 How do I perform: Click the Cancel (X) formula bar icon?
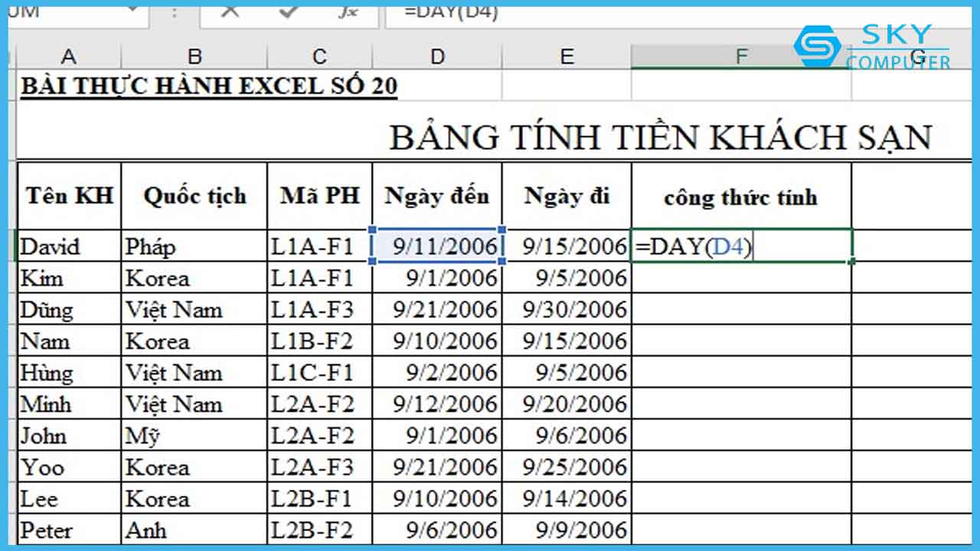tap(230, 12)
